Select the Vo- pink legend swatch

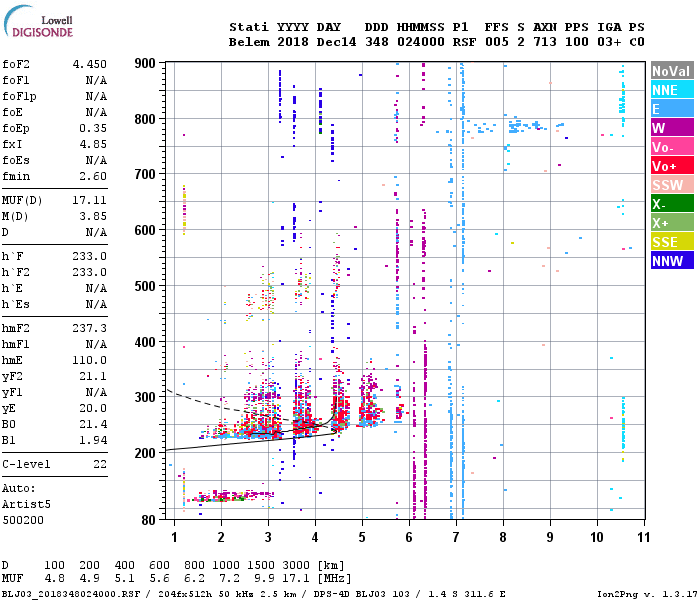coord(672,146)
